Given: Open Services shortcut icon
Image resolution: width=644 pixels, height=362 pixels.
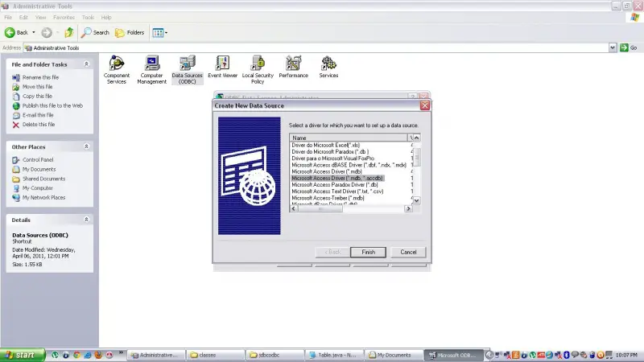Looking at the screenshot, I should (328, 67).
